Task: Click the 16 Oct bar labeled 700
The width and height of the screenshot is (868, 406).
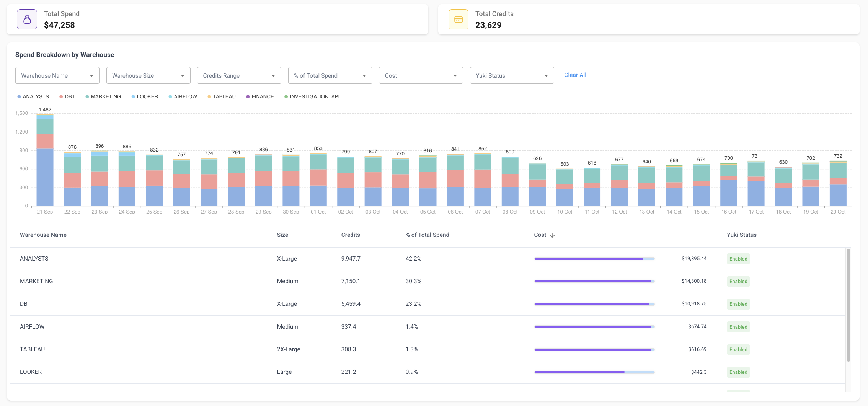Action: point(729,184)
